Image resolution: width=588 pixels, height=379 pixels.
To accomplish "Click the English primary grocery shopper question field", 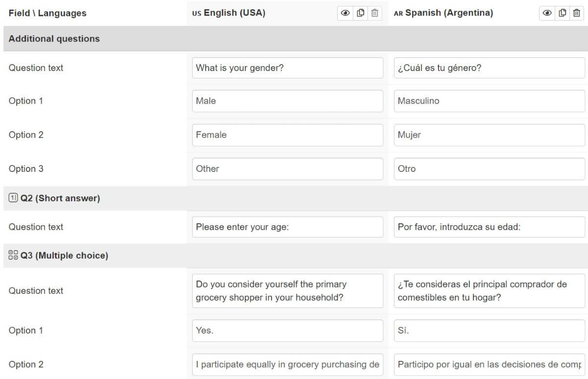I will (288, 291).
